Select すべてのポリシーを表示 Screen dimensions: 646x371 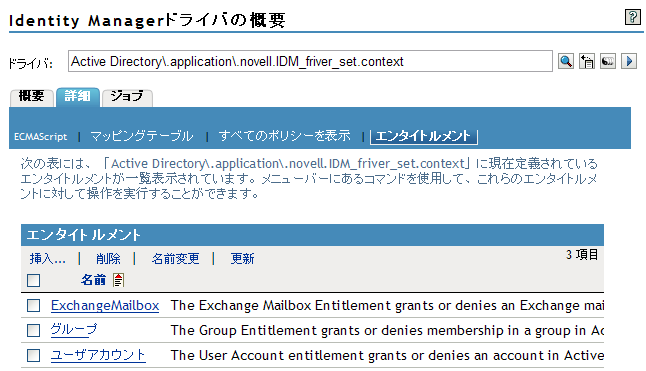(x=284, y=136)
